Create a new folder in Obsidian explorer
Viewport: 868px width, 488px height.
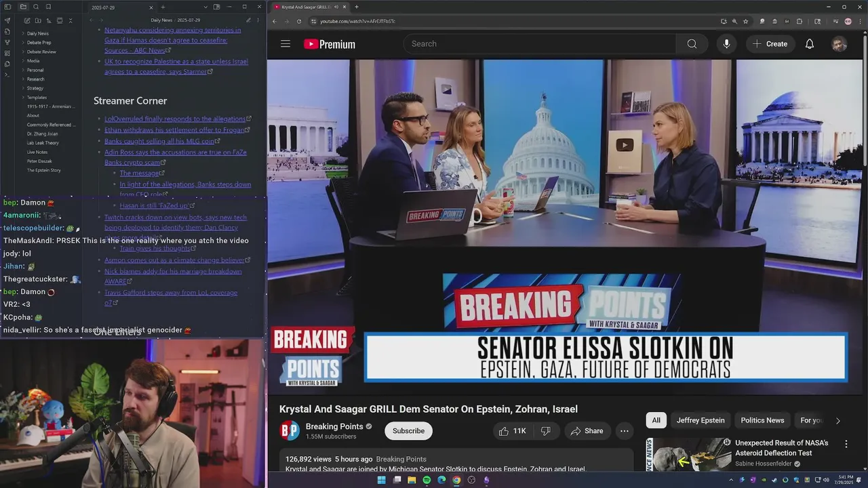(x=37, y=20)
